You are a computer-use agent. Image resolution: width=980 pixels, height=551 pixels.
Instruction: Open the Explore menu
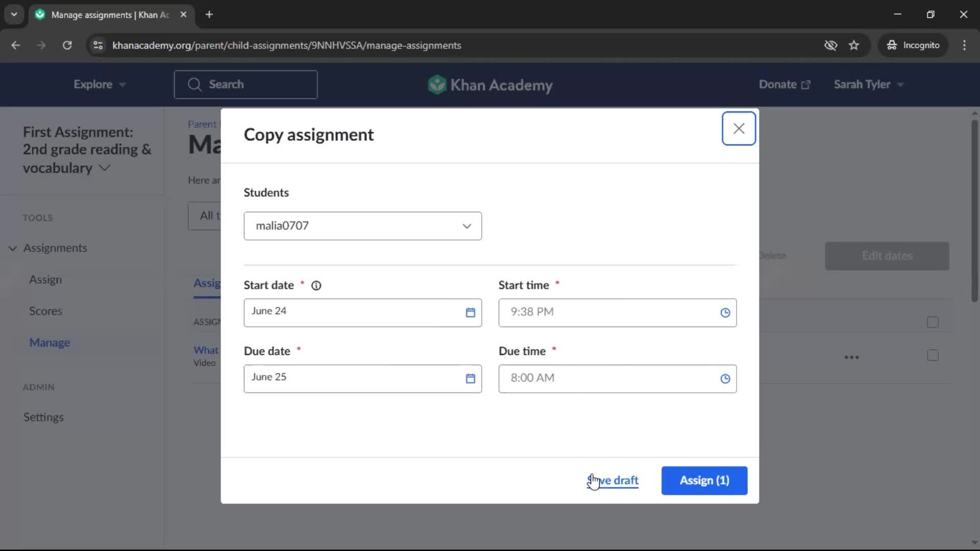[x=100, y=85]
